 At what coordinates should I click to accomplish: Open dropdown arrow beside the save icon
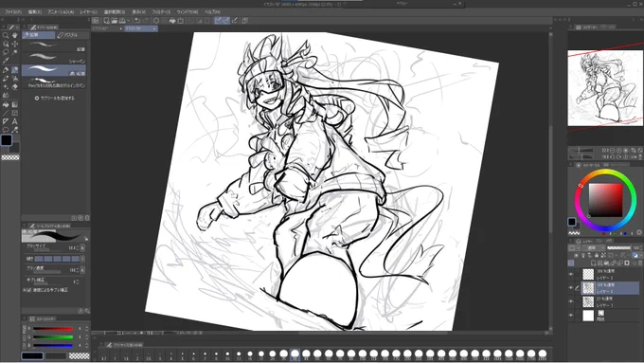click(128, 20)
